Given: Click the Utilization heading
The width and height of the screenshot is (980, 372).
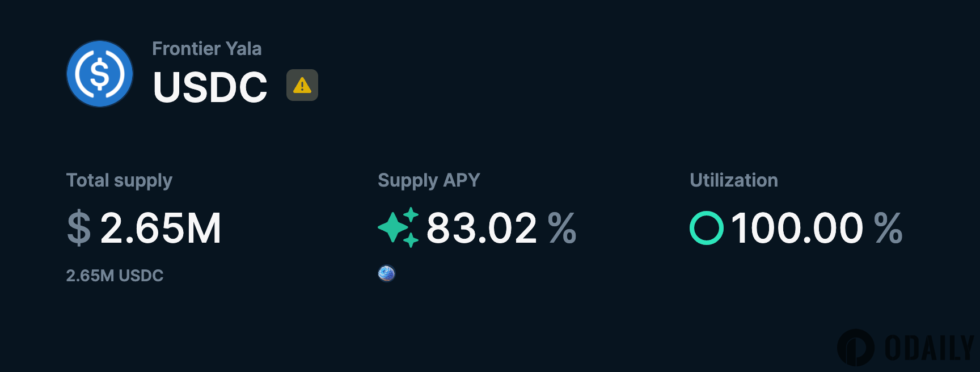Looking at the screenshot, I should point(733,180).
